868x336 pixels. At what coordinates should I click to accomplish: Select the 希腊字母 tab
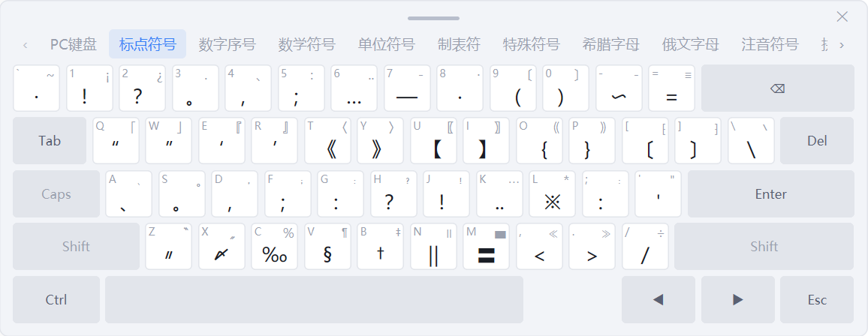point(610,44)
